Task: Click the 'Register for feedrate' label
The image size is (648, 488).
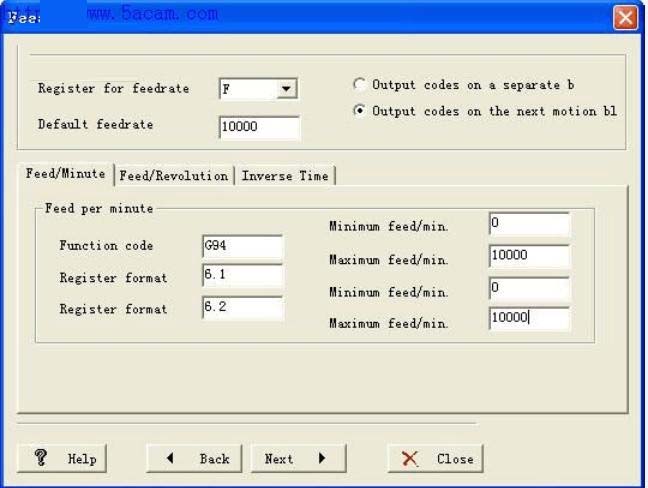Action: [x=114, y=88]
